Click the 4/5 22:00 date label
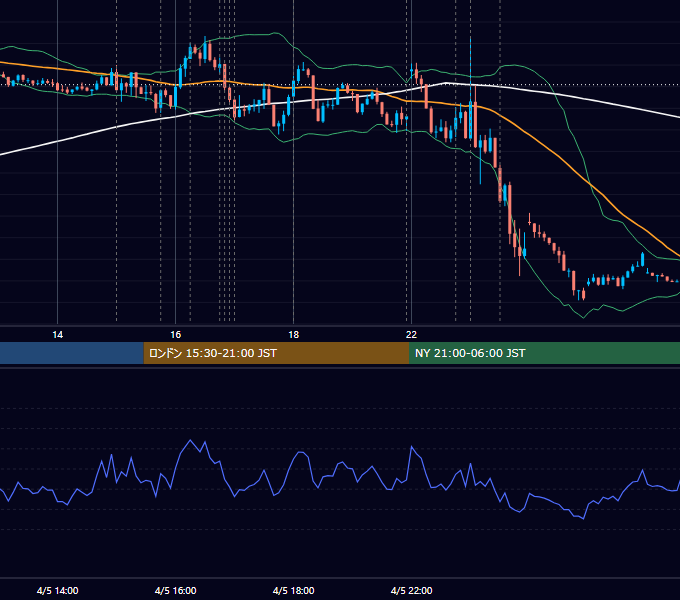 (412, 590)
